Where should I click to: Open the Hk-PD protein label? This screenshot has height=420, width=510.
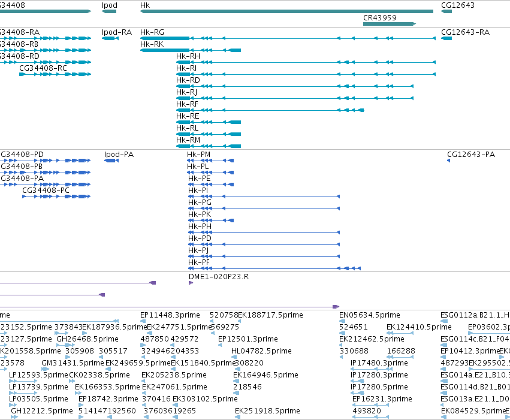pos(200,238)
